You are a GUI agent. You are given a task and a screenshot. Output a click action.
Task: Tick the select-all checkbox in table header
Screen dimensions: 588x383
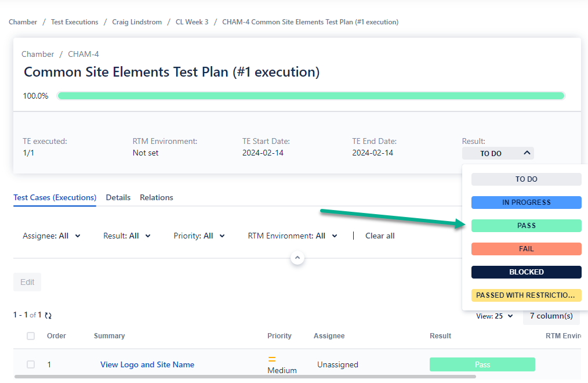tap(31, 336)
